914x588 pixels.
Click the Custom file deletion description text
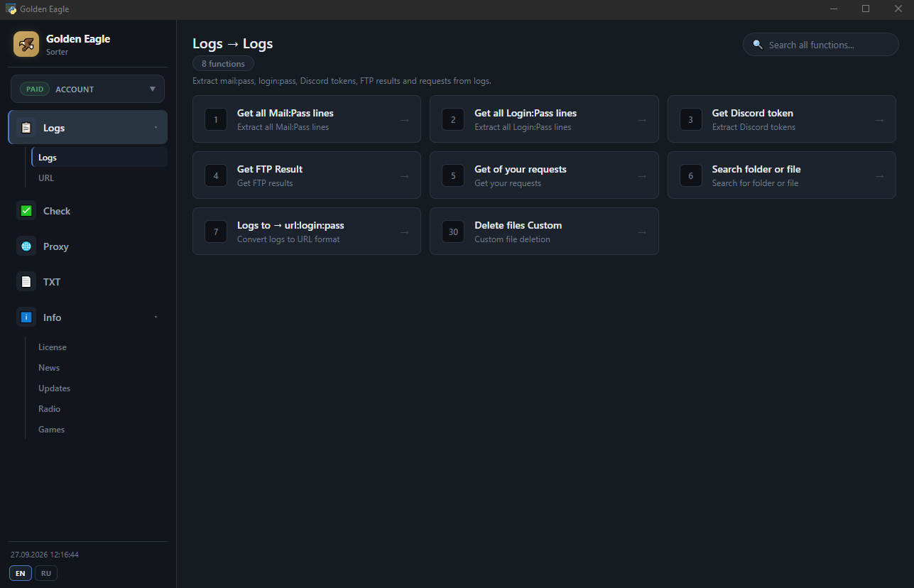pyautogui.click(x=512, y=239)
